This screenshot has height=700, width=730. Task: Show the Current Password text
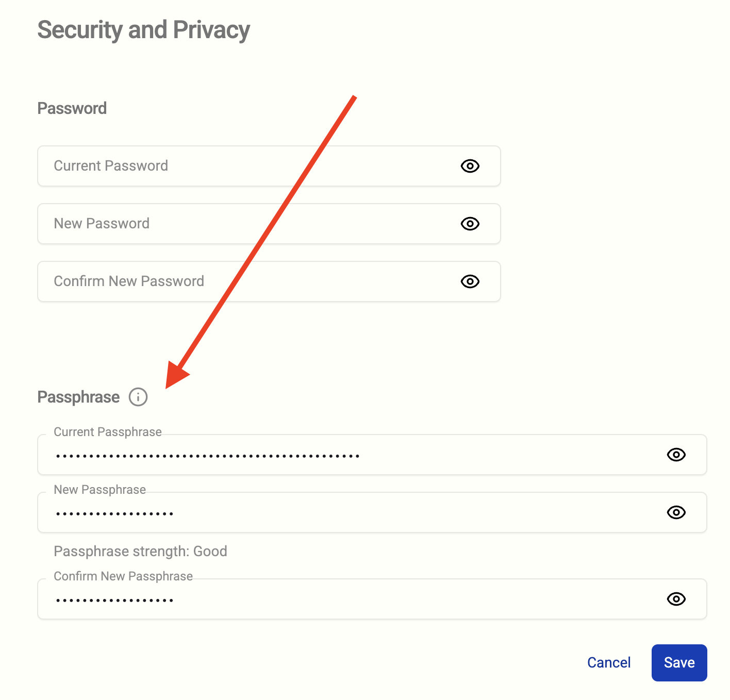(x=470, y=166)
